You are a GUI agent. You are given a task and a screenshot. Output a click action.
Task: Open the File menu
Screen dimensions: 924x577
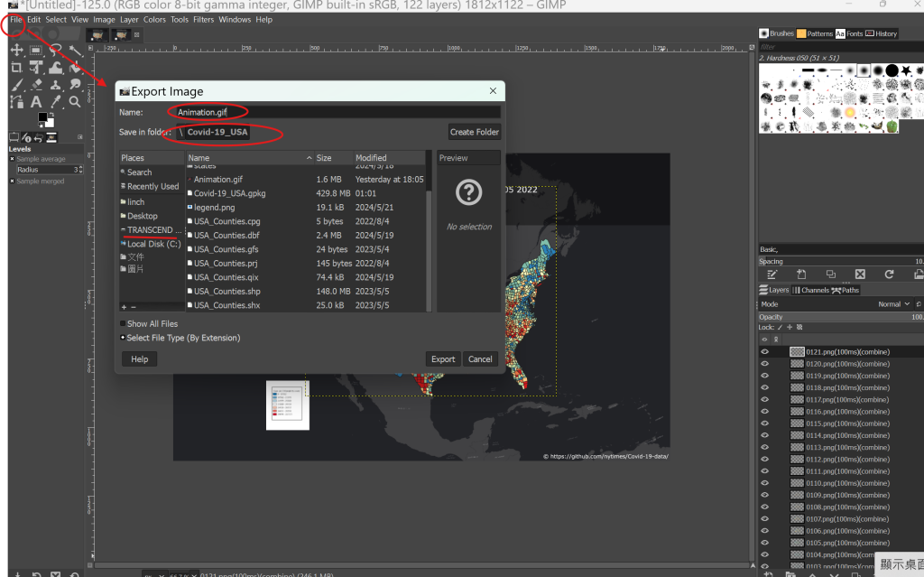(x=16, y=20)
